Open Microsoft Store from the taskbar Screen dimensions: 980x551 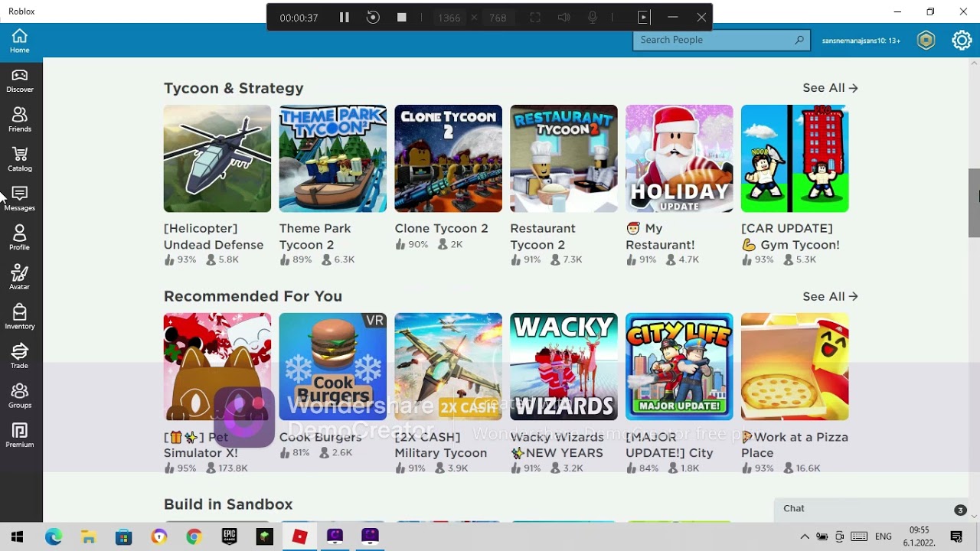pos(124,536)
